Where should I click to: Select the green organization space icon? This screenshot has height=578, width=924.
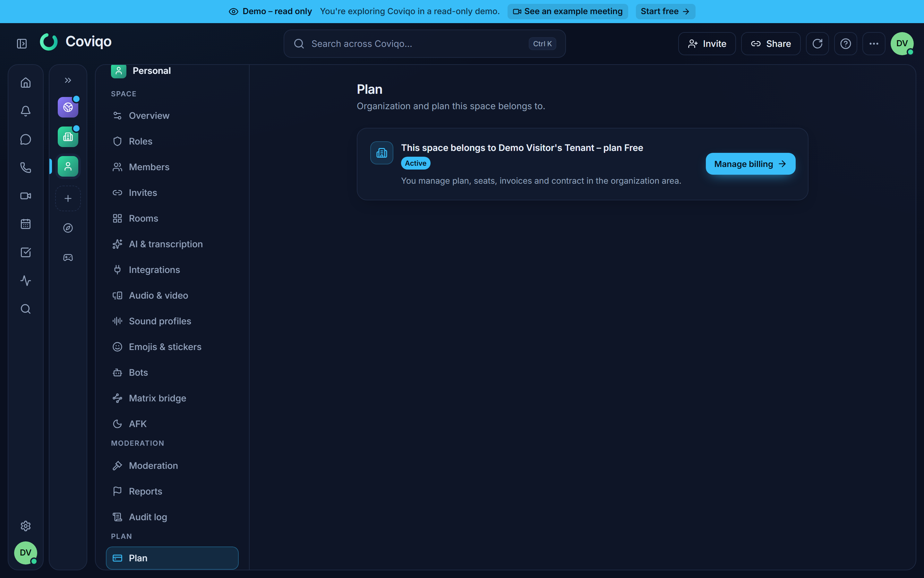pyautogui.click(x=68, y=137)
